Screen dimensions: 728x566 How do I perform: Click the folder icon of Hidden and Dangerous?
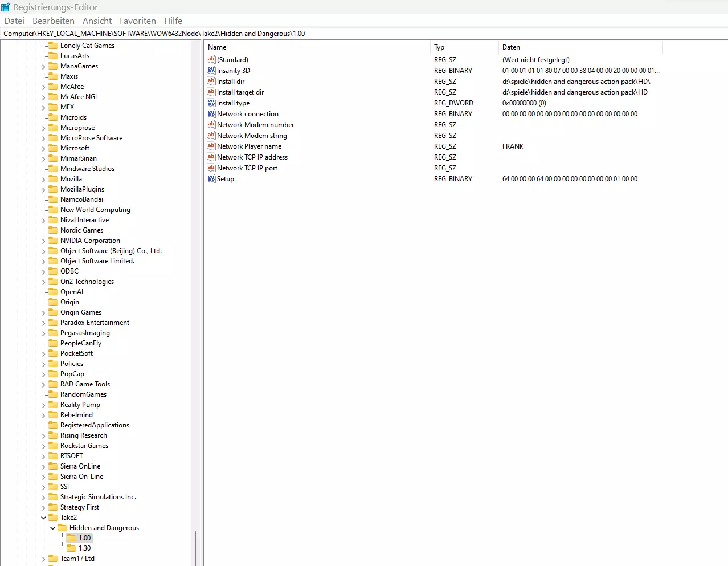click(x=63, y=527)
